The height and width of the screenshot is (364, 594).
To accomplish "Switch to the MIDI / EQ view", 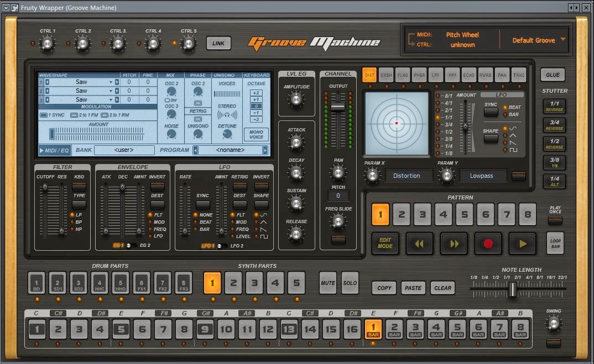I will coord(56,150).
